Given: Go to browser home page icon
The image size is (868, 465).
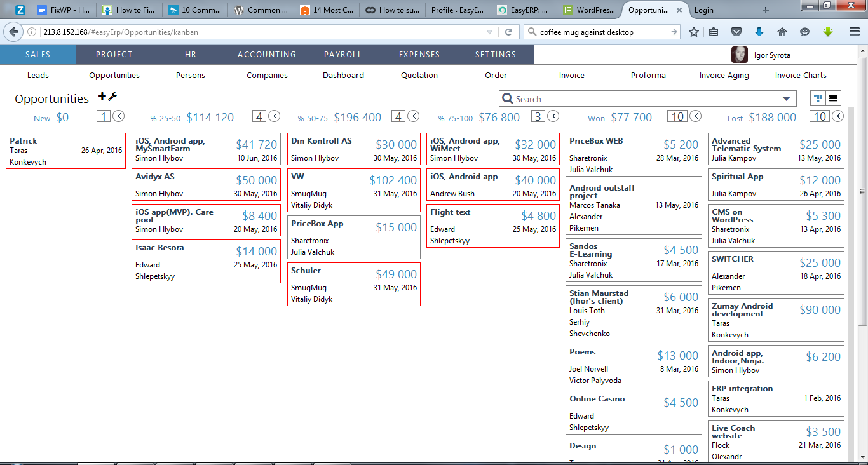Looking at the screenshot, I should [782, 32].
